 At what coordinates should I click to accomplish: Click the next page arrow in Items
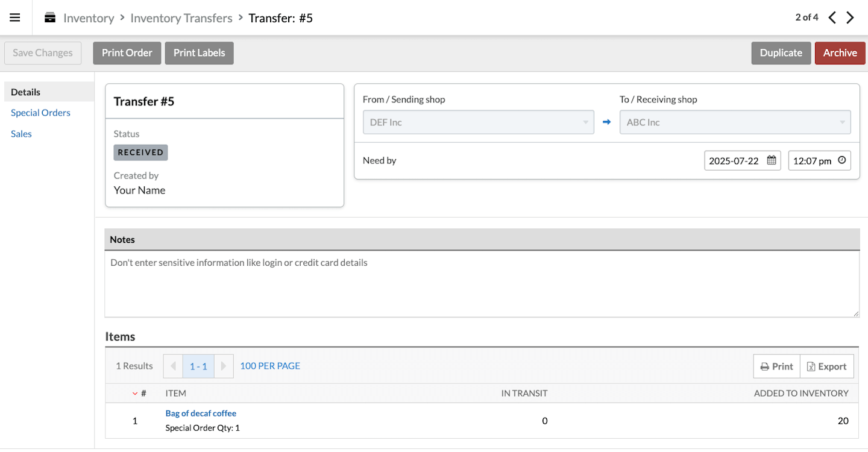tap(224, 366)
